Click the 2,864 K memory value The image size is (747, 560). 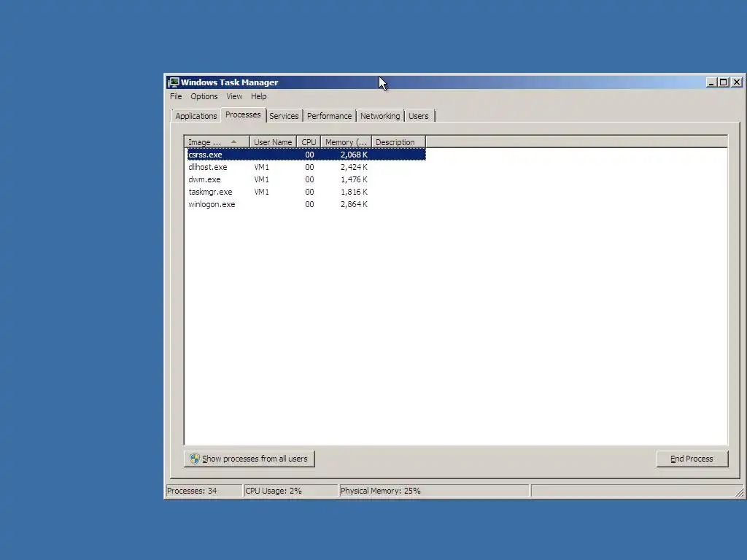pyautogui.click(x=354, y=204)
